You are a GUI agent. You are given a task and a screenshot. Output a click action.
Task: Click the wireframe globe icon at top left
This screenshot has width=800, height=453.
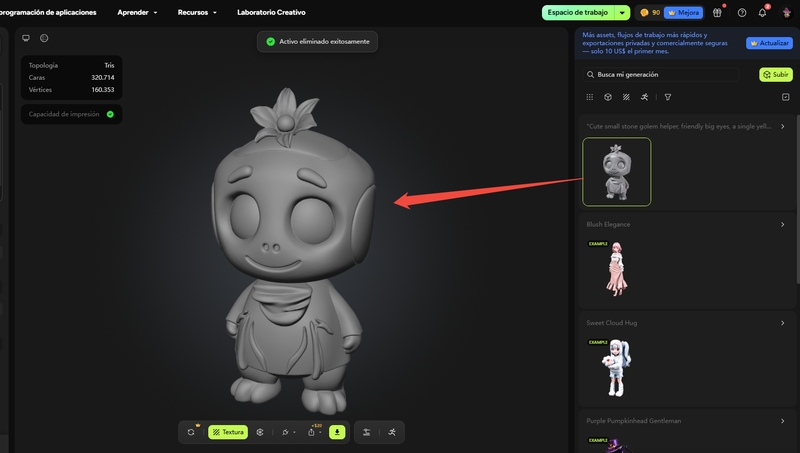coord(44,38)
